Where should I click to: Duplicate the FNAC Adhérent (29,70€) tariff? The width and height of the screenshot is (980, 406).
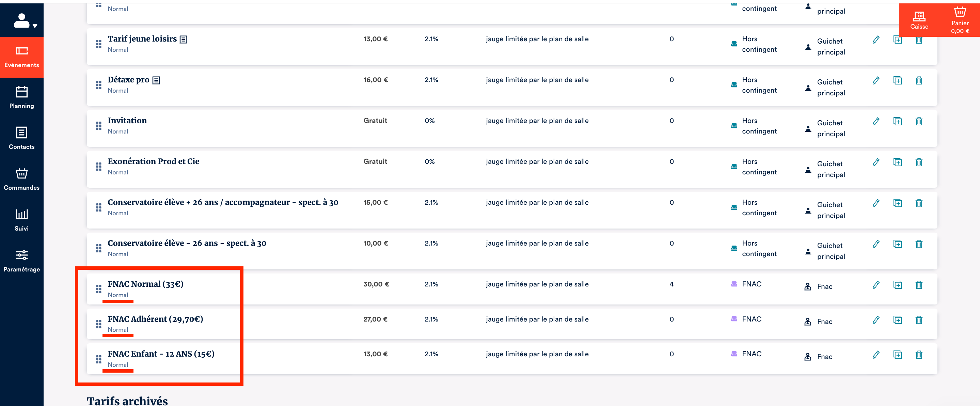(x=897, y=319)
